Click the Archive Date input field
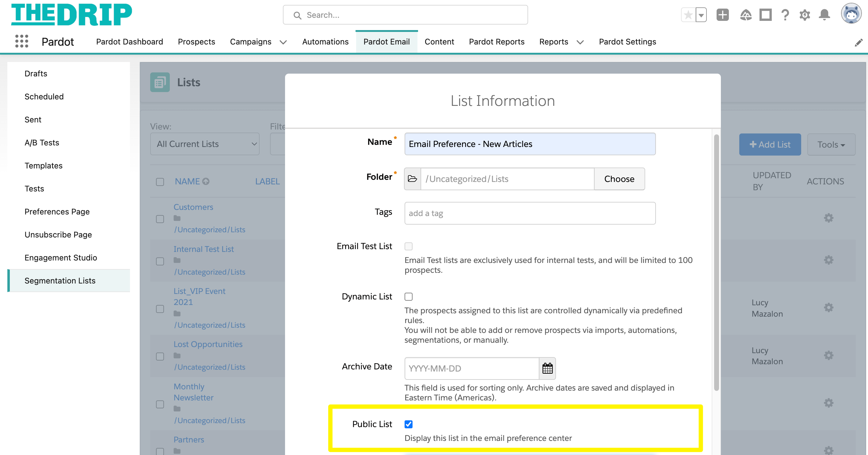 (x=472, y=368)
